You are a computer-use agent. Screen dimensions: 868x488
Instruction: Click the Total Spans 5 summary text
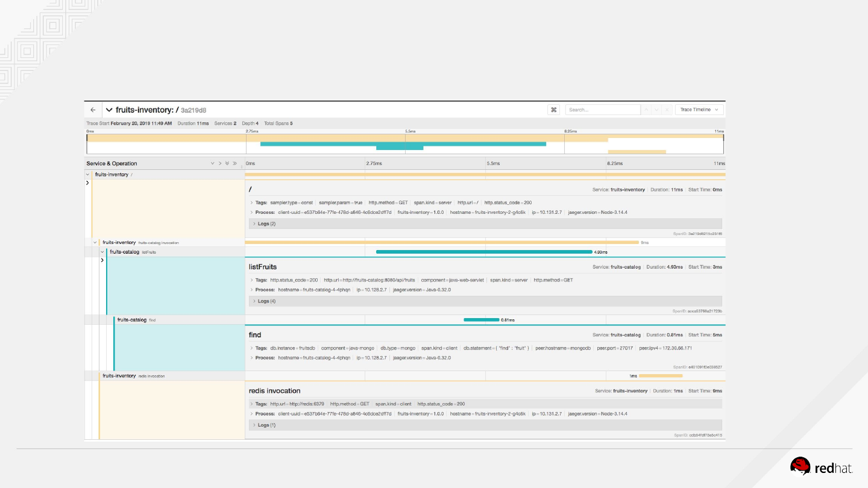[278, 124]
